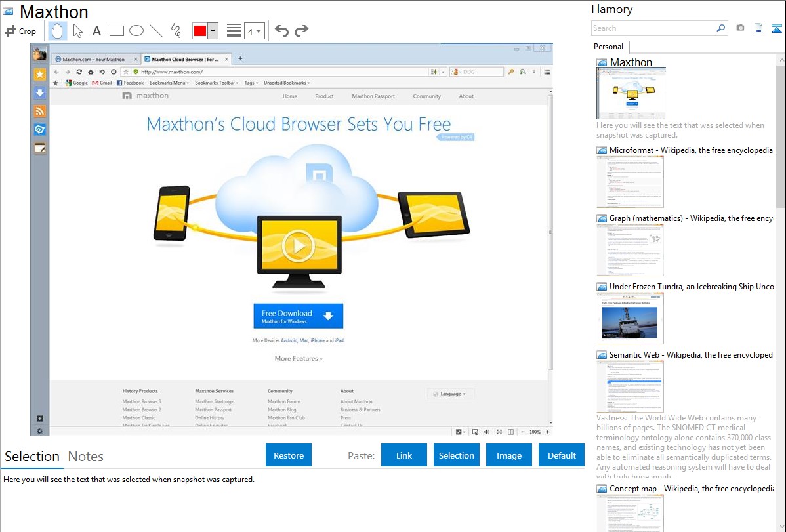
Task: Click the browser home icon
Action: 91,72
